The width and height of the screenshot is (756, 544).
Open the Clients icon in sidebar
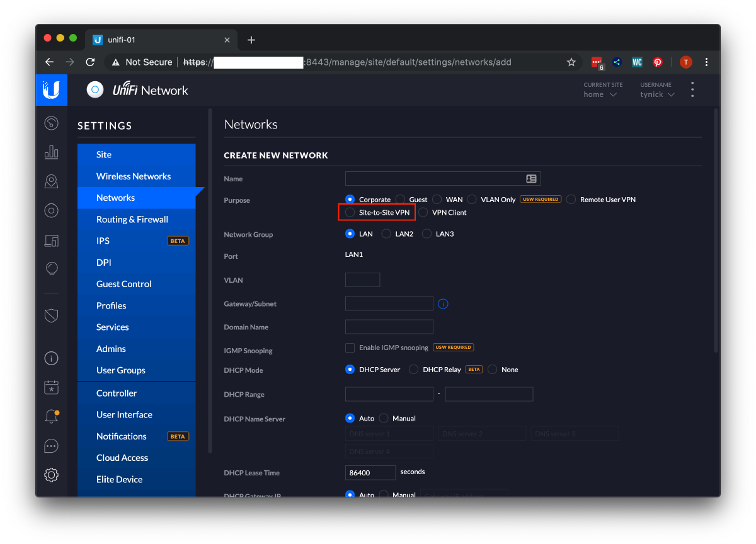[x=52, y=241]
